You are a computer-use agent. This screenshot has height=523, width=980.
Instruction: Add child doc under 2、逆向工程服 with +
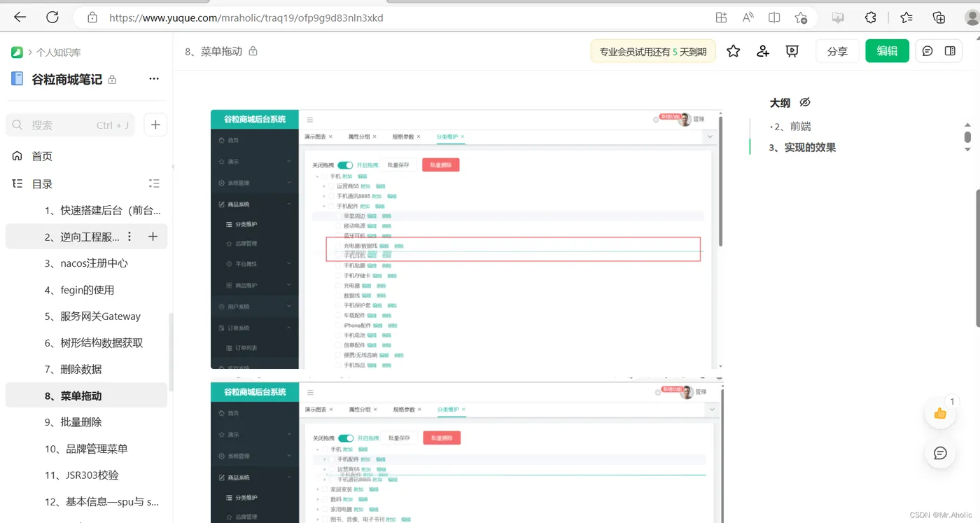153,237
